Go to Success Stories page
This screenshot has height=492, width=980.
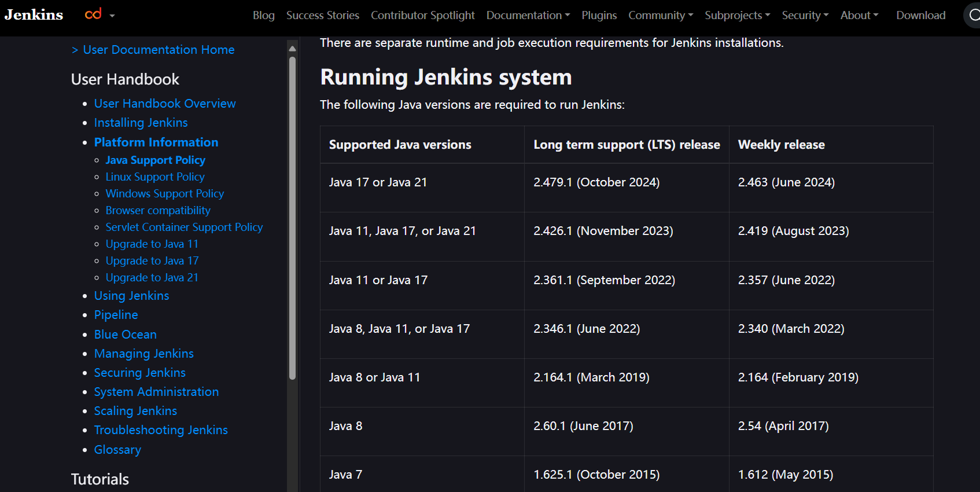(323, 15)
